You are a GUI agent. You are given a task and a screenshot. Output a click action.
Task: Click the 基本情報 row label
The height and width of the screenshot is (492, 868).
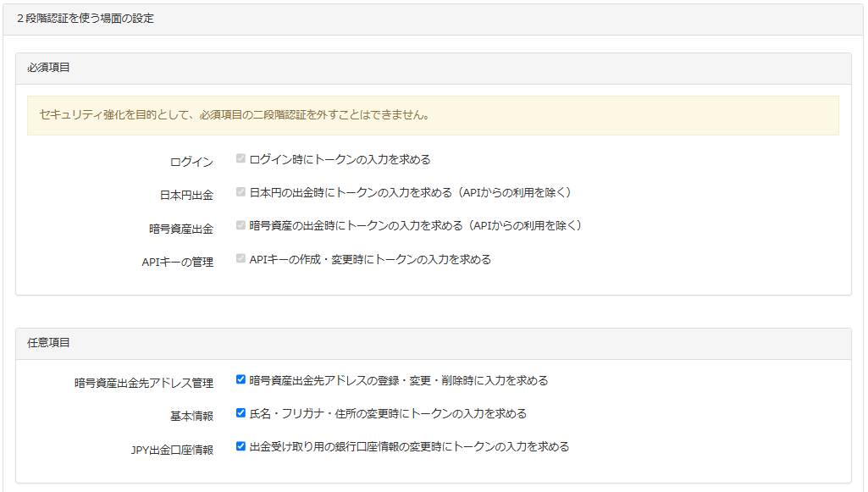coord(191,416)
